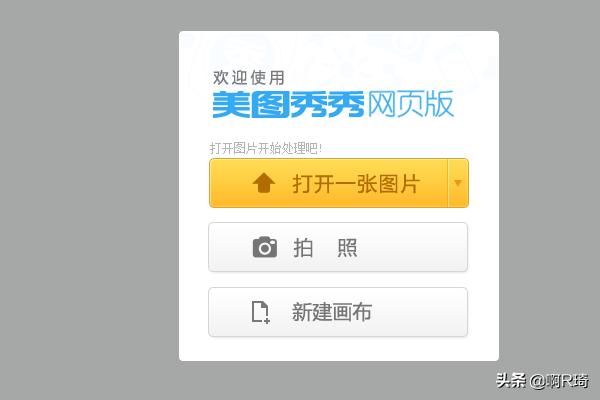Click the 头条 watermark logo text
Image resolution: width=600 pixels, height=400 pixels.
[x=511, y=380]
